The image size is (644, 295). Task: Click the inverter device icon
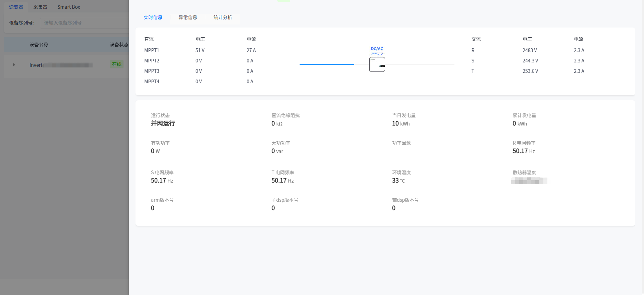[377, 64]
